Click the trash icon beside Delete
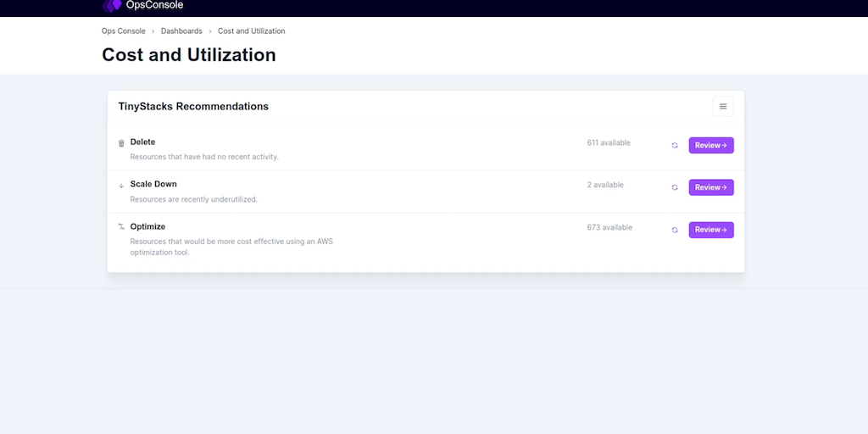868x434 pixels. tap(122, 143)
